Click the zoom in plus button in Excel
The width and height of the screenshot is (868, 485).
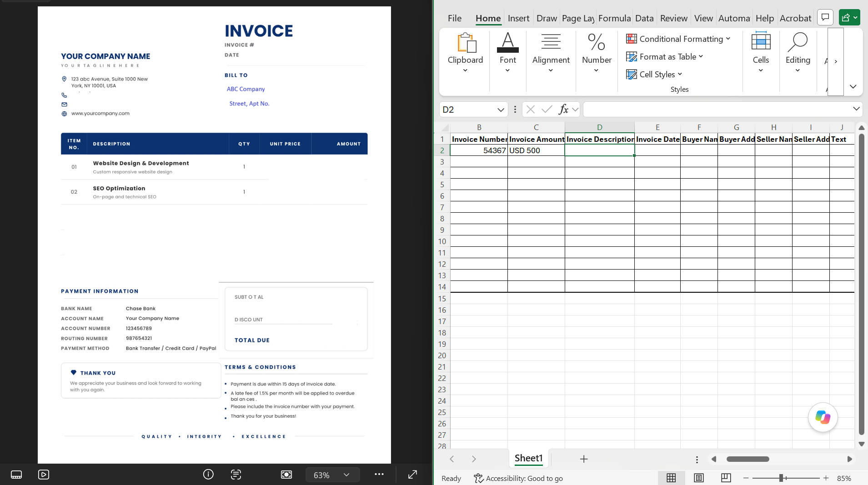pyautogui.click(x=826, y=478)
